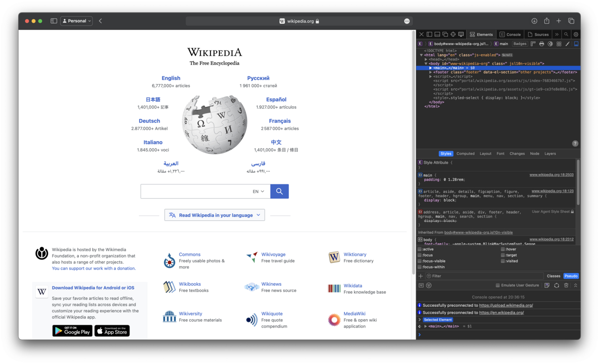Open the Font sidebar tab
599x364 pixels.
point(500,153)
